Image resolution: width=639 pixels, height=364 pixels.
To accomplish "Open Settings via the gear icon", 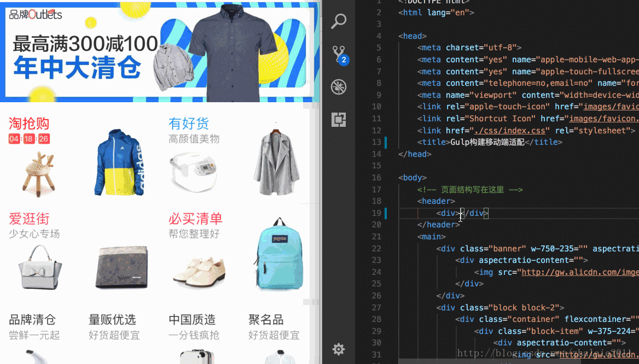I will (339, 349).
